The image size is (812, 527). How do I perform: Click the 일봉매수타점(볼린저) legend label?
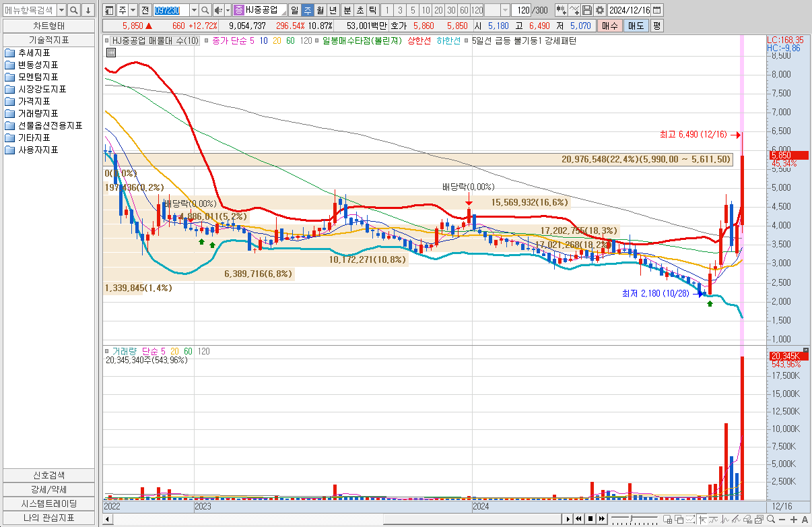(361, 40)
